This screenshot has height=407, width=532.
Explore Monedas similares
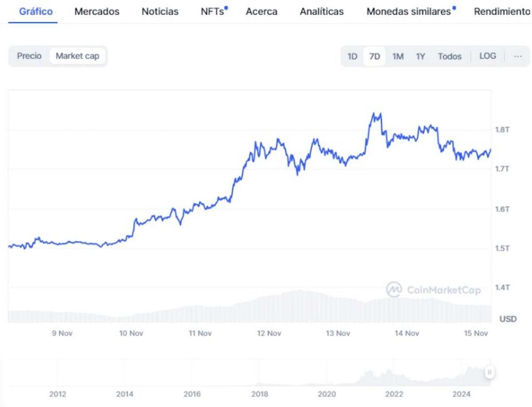tap(408, 11)
